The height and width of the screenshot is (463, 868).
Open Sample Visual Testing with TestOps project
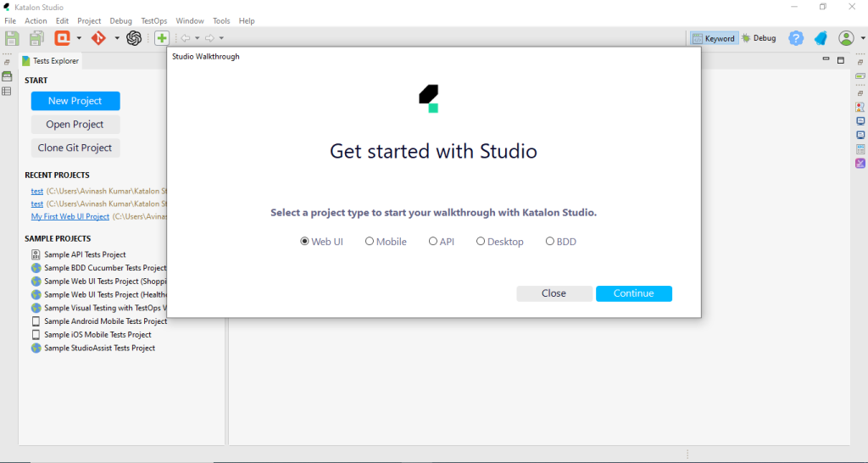(105, 308)
